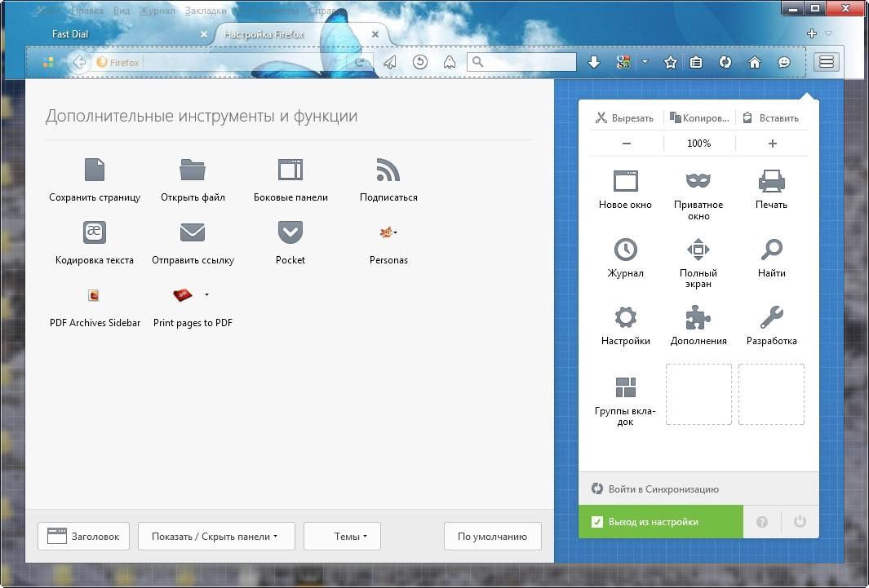This screenshot has width=869, height=588.
Task: Click the zoom out minus button
Action: tap(627, 144)
